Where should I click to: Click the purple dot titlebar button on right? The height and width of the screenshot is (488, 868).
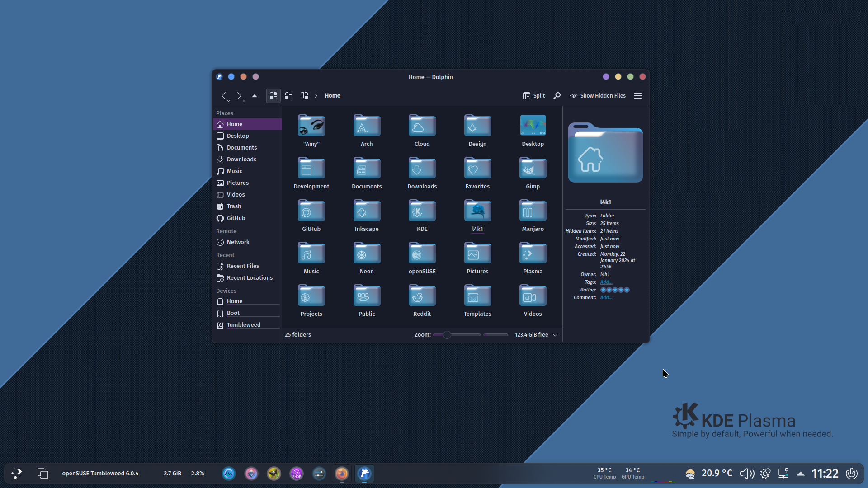[x=606, y=77]
